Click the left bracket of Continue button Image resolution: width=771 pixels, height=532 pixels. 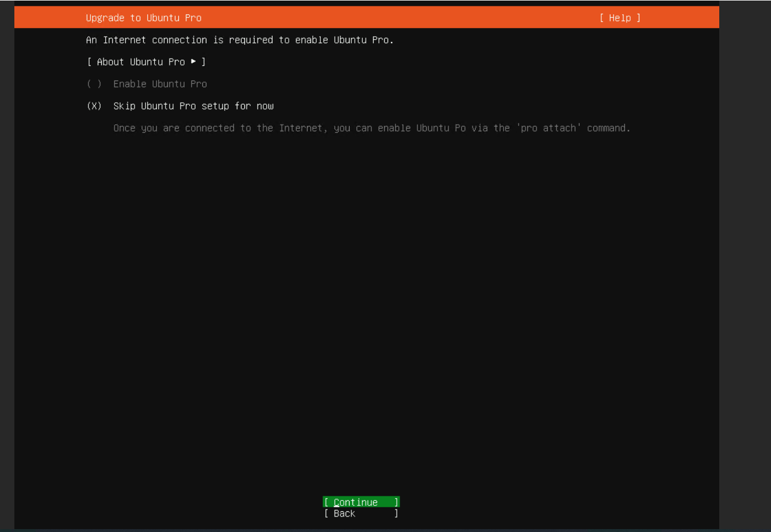tap(327, 502)
